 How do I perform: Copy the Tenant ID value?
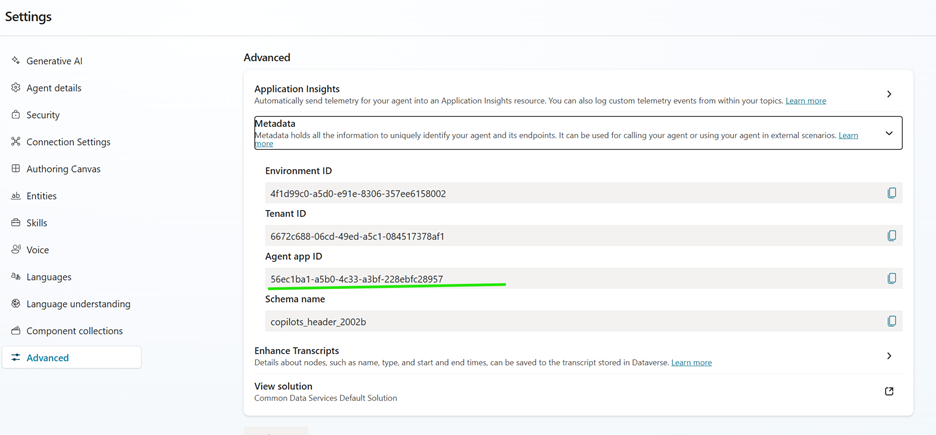891,236
